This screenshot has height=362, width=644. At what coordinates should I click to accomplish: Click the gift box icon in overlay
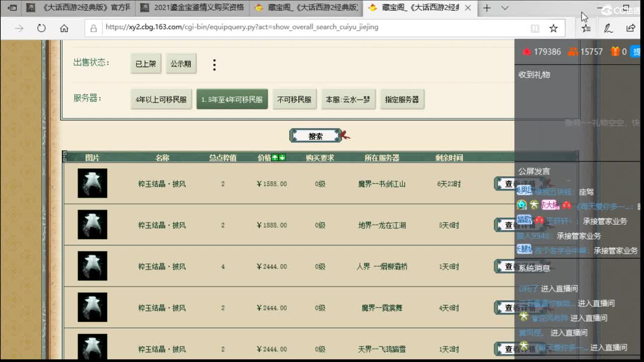tap(615, 51)
